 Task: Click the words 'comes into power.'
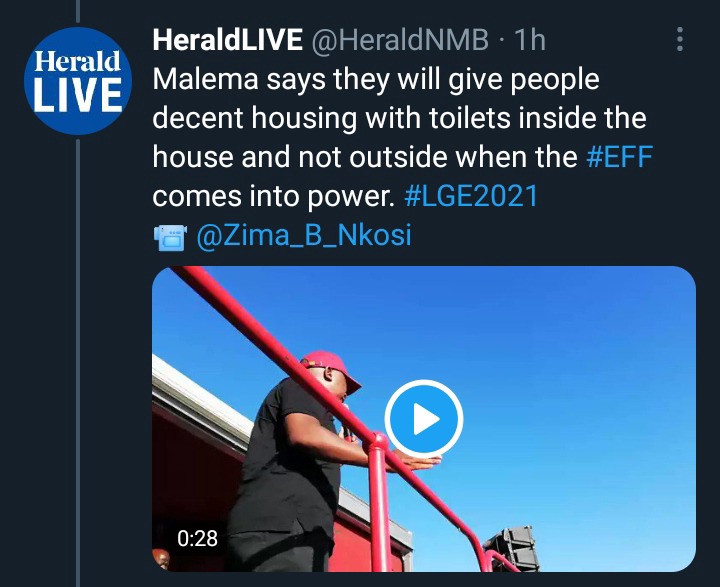274,197
